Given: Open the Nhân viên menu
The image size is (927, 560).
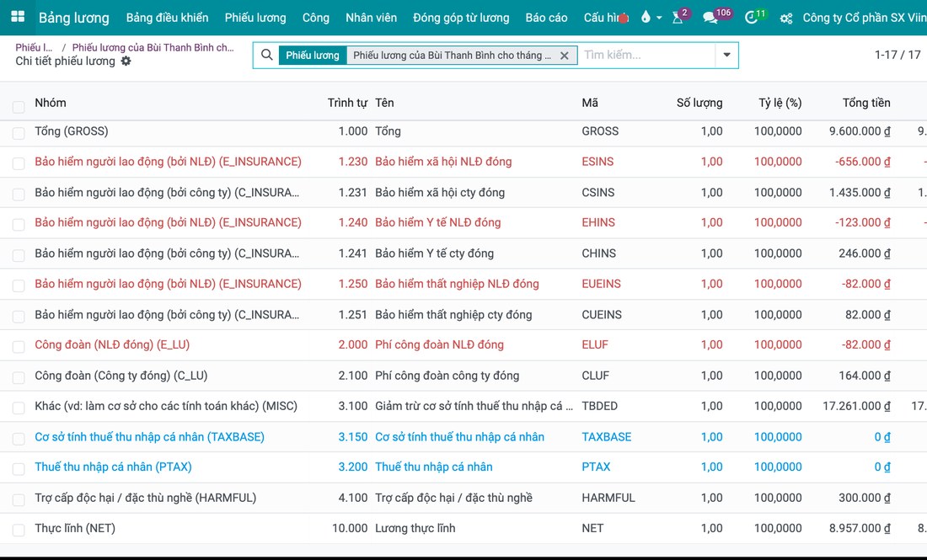Looking at the screenshot, I should point(372,18).
